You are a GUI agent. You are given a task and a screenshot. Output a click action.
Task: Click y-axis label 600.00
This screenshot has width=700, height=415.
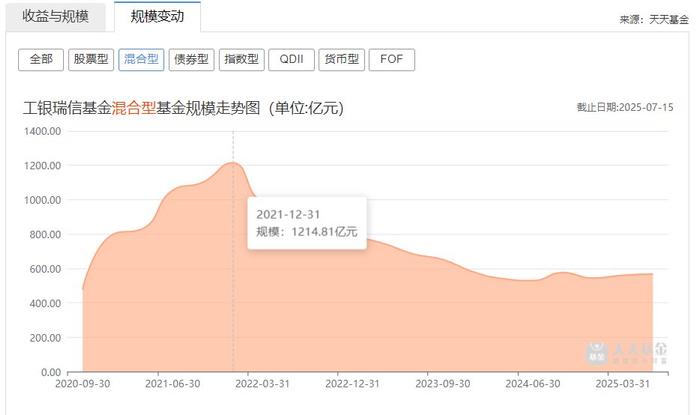coord(46,269)
